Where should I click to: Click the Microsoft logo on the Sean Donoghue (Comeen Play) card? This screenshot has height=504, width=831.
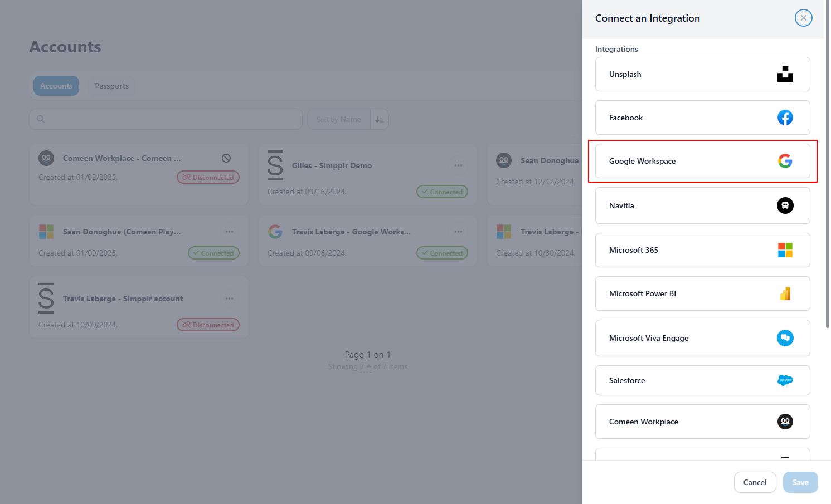pos(46,232)
